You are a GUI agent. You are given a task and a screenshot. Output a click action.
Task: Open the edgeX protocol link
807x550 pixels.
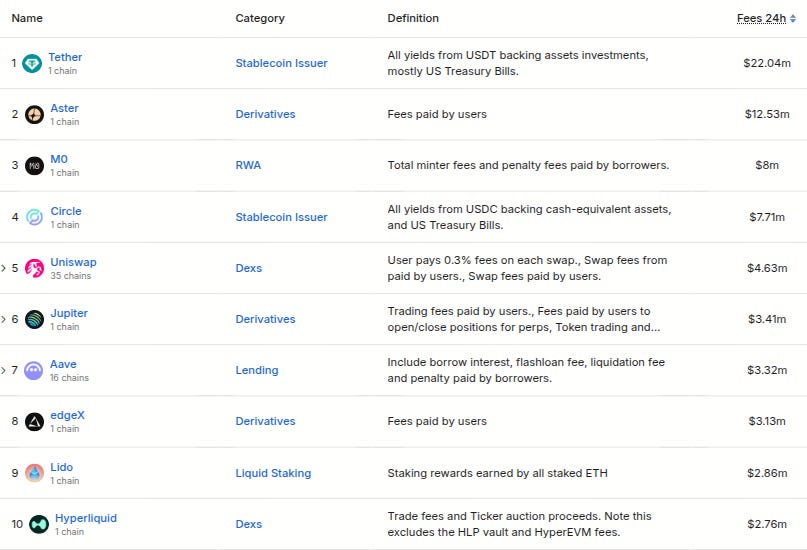click(67, 415)
